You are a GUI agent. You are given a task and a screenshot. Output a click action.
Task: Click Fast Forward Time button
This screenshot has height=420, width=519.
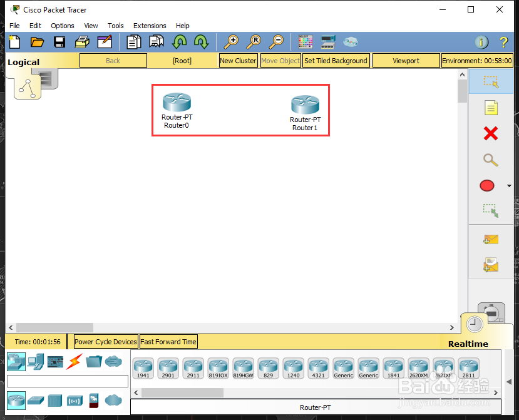(x=168, y=342)
